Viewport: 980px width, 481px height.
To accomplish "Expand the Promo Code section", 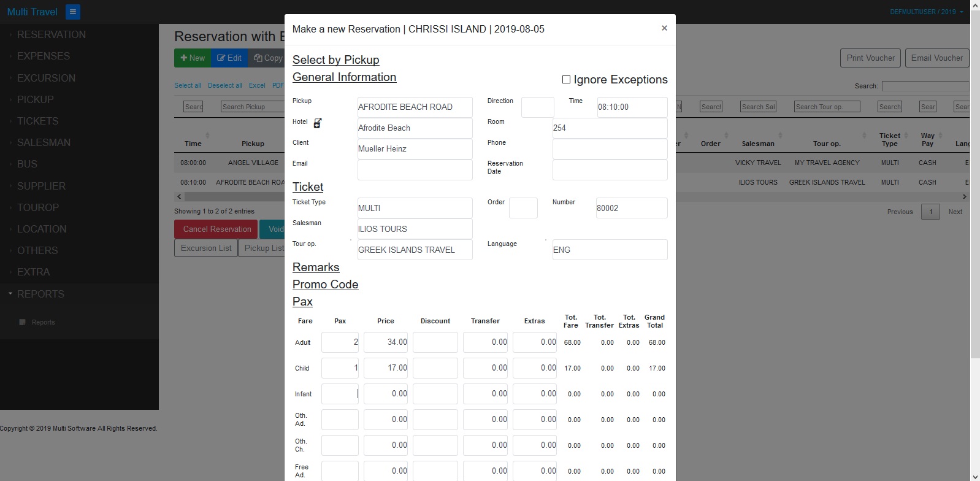I will (x=325, y=285).
